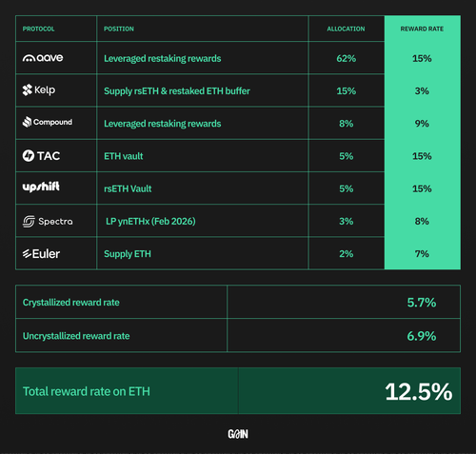
Task: Select the upshift logo
Action: pyautogui.click(x=41, y=187)
